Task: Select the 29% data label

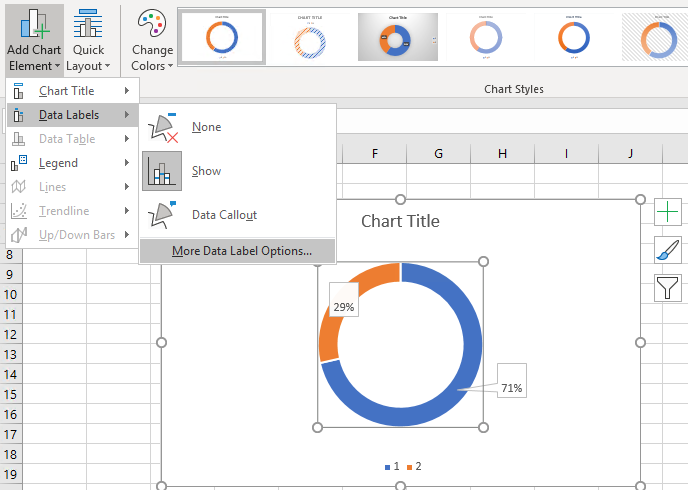Action: [344, 299]
